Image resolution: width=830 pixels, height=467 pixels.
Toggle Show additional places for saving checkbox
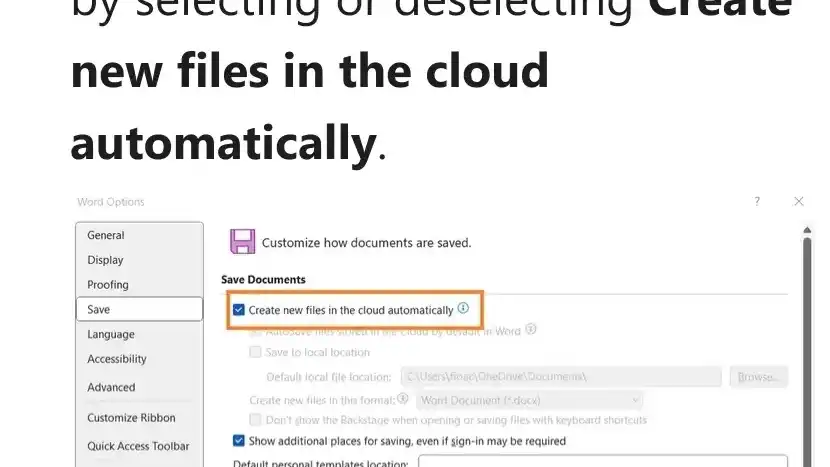(x=239, y=441)
